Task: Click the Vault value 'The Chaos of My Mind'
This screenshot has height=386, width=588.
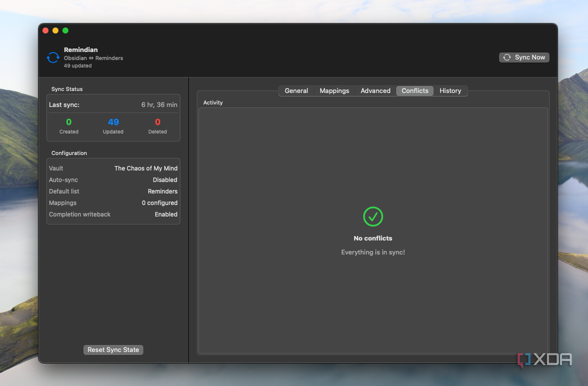Action: (146, 168)
